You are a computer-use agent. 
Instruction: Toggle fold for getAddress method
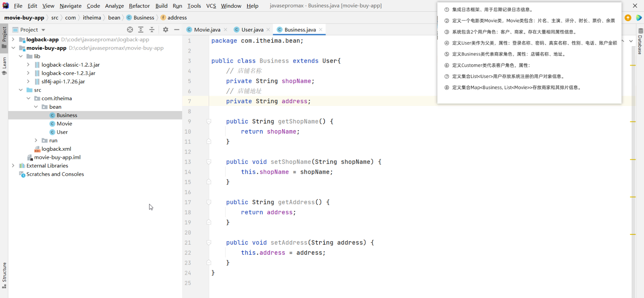click(209, 202)
